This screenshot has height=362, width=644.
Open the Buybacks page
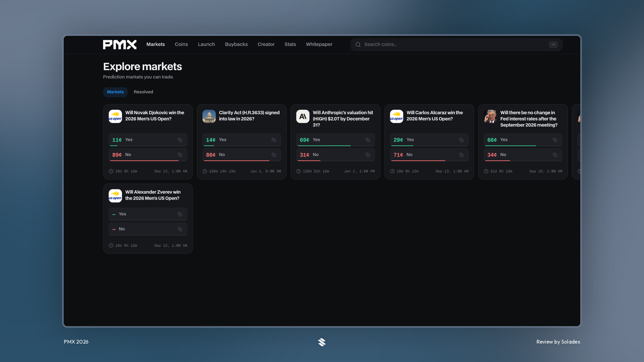pyautogui.click(x=236, y=44)
